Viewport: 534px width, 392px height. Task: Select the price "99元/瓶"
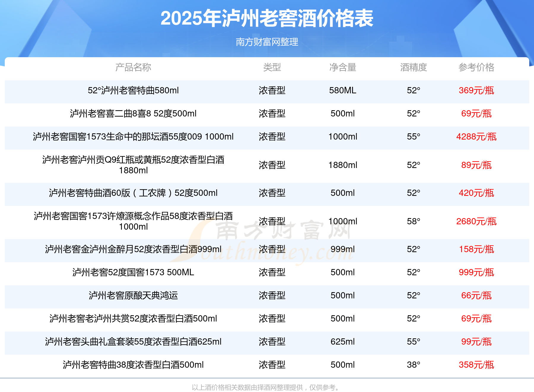[476, 342]
